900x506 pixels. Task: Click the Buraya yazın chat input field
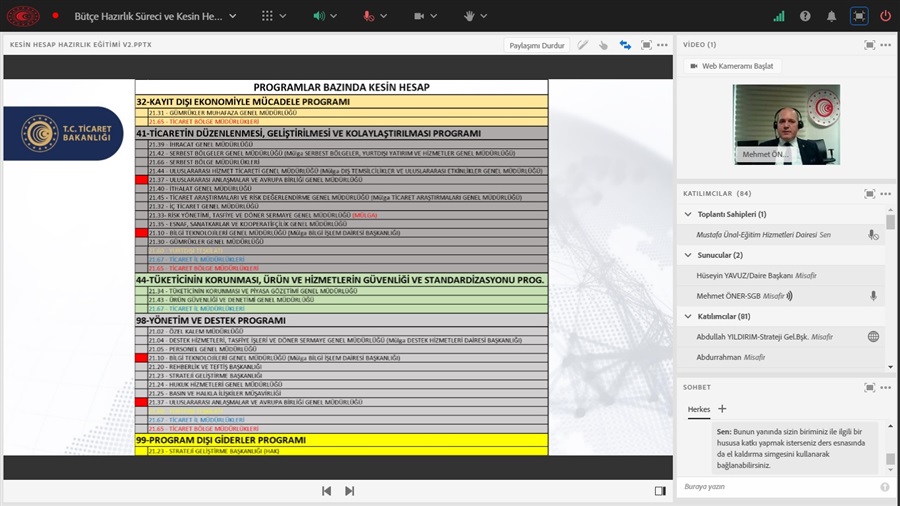pos(778,486)
